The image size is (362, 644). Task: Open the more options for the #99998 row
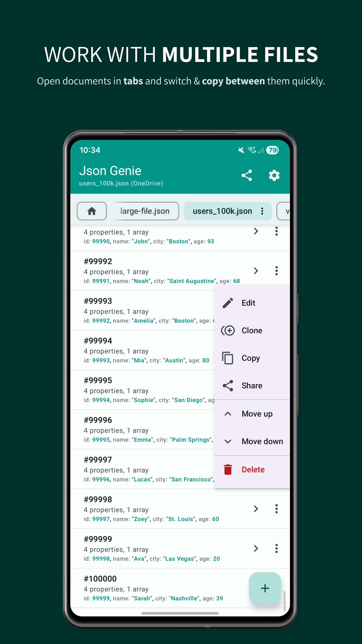276,509
